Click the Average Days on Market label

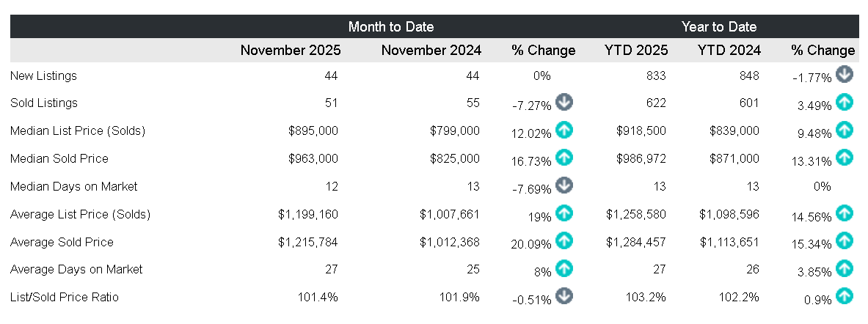coord(76,269)
